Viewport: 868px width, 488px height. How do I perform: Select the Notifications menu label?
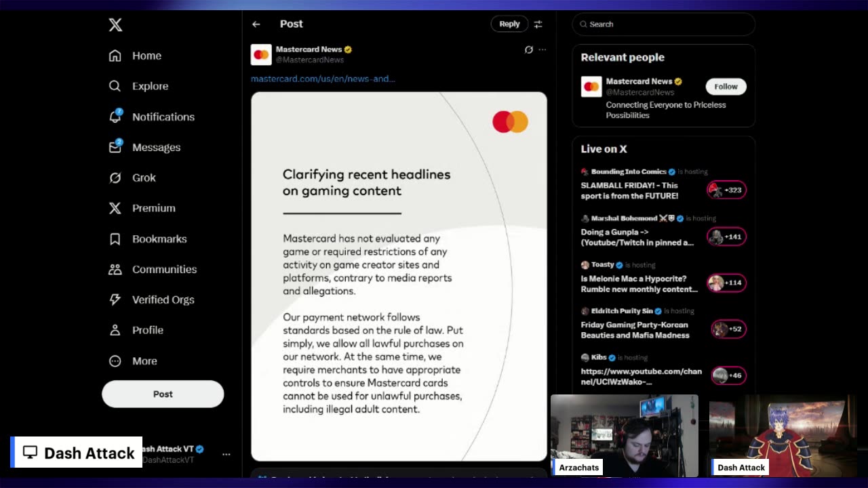point(163,117)
